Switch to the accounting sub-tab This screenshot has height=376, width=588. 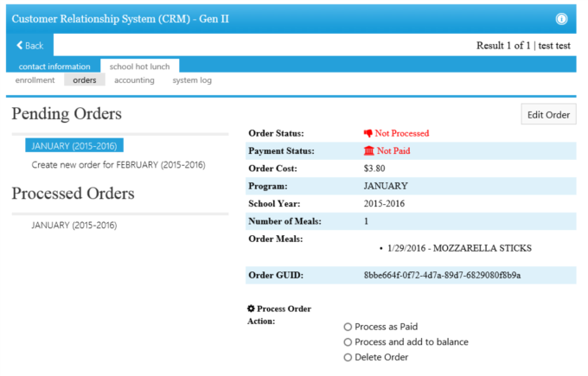click(134, 80)
